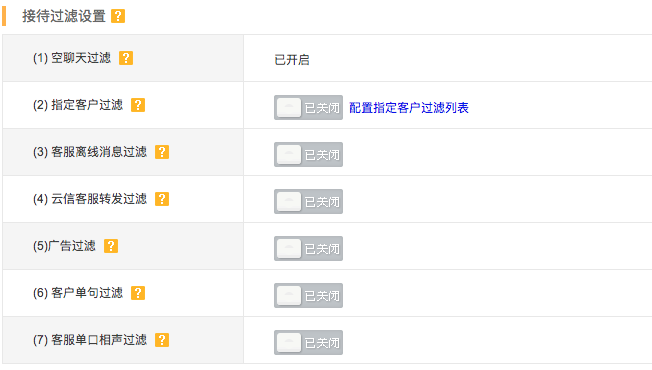Click the 接待过滤设置 section title

tap(64, 16)
